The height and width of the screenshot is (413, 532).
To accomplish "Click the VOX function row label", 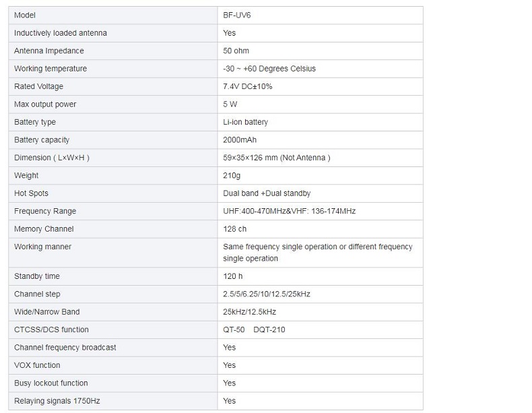I will tap(37, 365).
